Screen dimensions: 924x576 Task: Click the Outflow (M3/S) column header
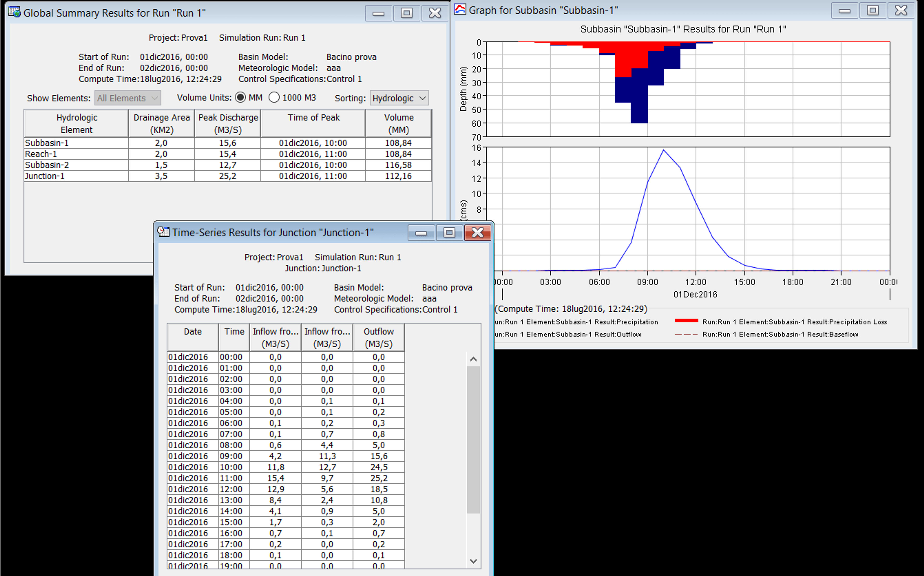[x=378, y=337]
